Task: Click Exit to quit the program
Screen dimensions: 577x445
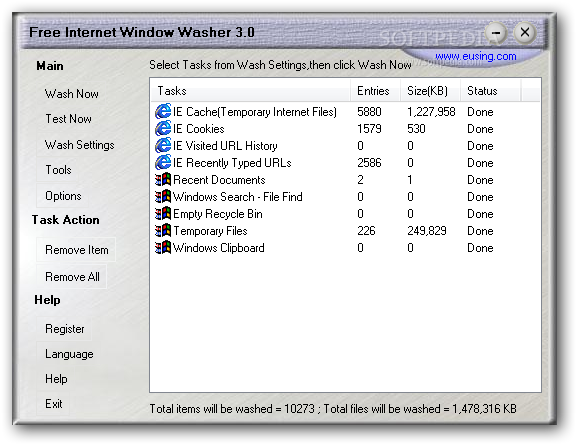Action: 54,404
